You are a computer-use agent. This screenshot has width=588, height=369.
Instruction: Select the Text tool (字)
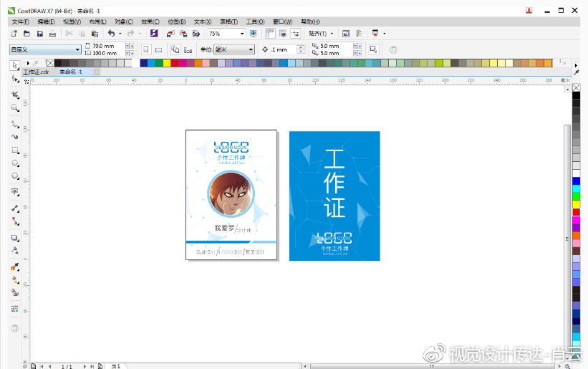pyautogui.click(x=14, y=191)
